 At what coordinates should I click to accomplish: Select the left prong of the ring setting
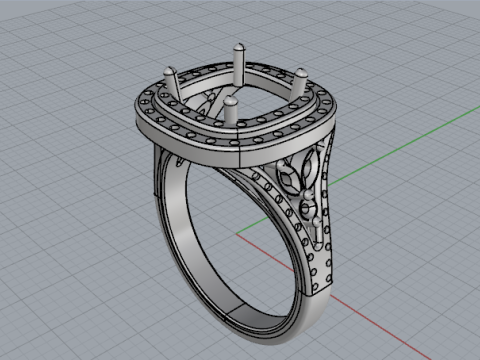click(x=172, y=83)
